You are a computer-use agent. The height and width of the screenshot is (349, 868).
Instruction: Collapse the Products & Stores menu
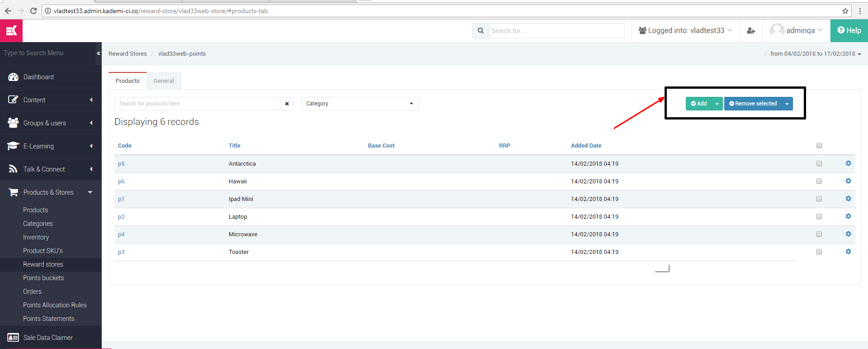(x=51, y=192)
